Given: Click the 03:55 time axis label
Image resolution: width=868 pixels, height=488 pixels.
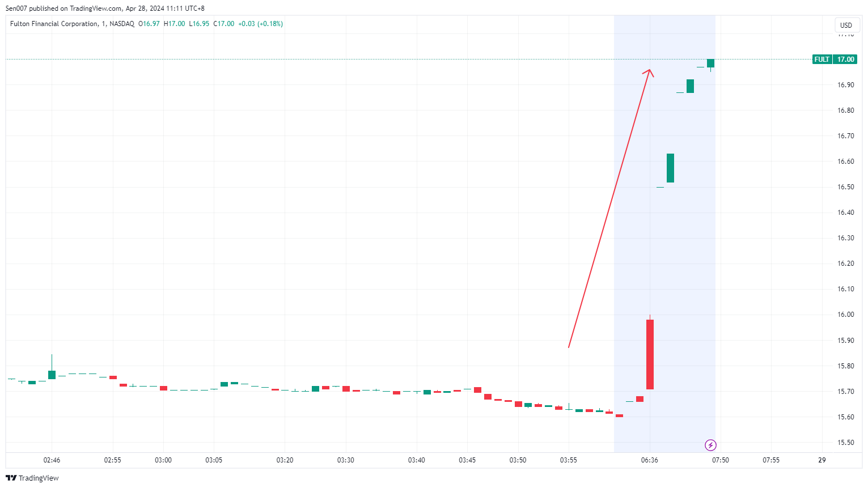Looking at the screenshot, I should click(569, 460).
